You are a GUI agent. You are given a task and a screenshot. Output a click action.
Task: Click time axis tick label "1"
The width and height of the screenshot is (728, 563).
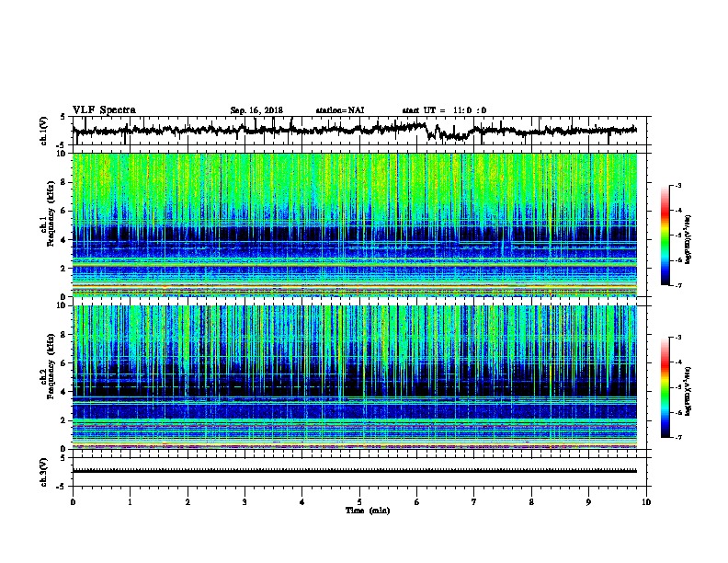click(x=130, y=502)
